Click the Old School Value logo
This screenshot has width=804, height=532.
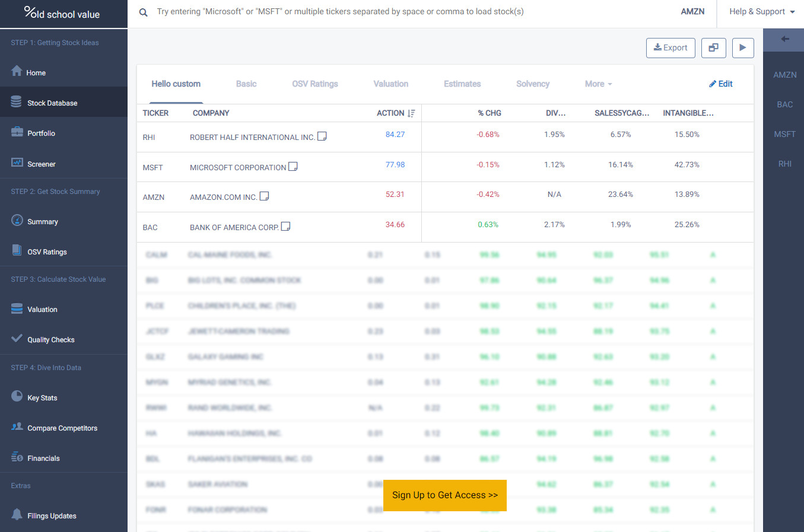click(62, 13)
